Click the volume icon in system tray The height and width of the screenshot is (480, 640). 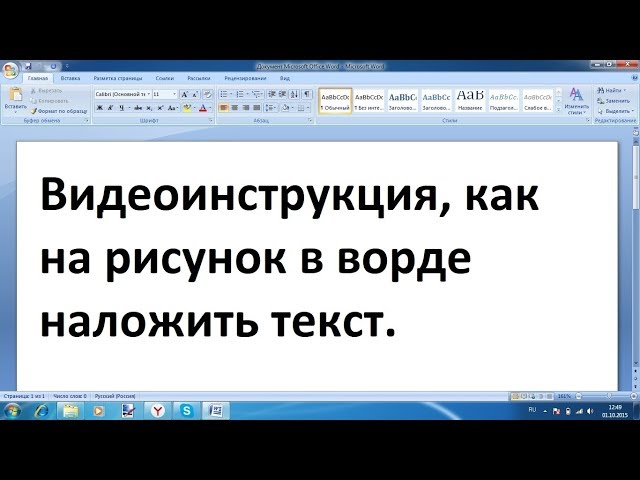589,411
